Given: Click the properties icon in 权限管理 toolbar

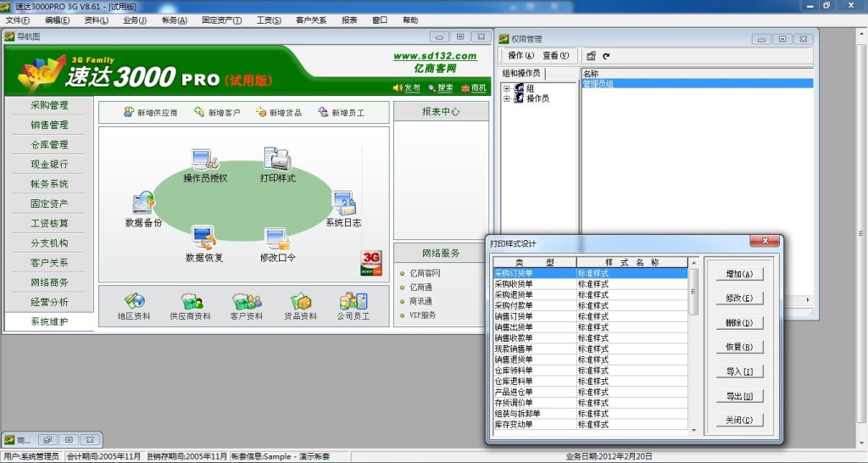Looking at the screenshot, I should 591,56.
